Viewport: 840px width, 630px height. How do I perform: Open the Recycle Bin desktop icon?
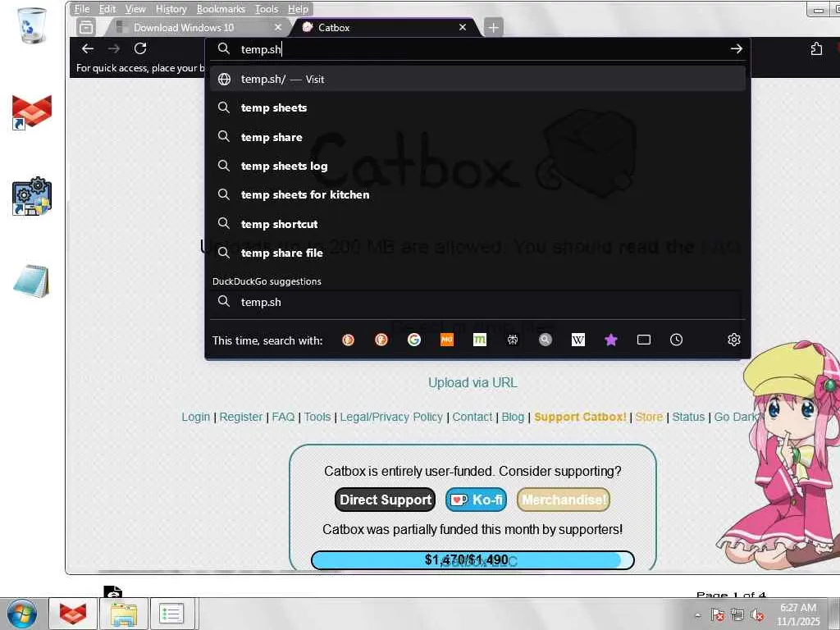(32, 25)
